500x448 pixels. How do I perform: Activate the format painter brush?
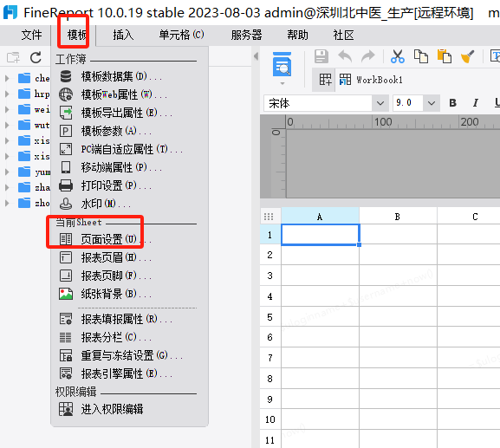467,56
